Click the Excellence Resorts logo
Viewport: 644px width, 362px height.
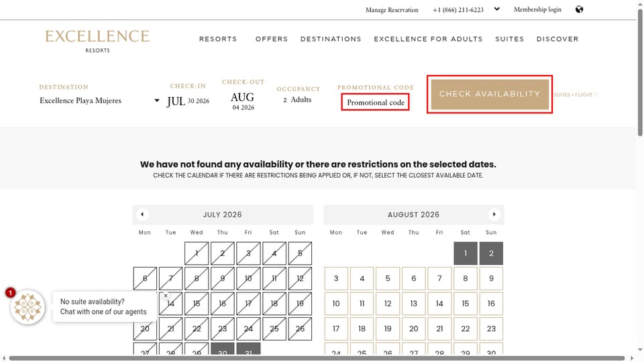point(97,41)
